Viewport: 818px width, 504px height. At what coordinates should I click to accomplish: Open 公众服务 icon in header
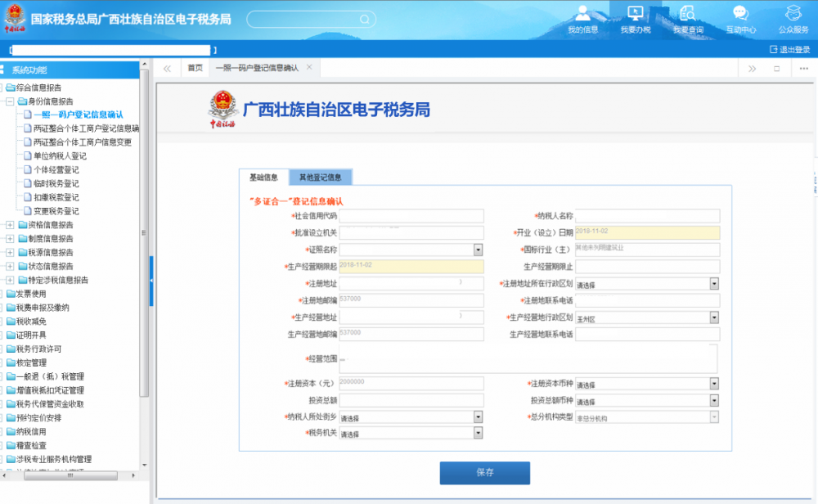coord(793,14)
